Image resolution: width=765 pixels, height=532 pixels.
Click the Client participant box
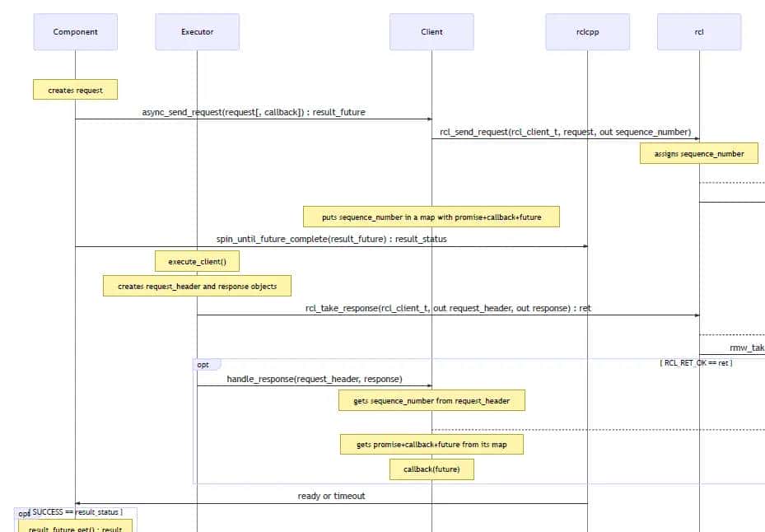click(431, 32)
